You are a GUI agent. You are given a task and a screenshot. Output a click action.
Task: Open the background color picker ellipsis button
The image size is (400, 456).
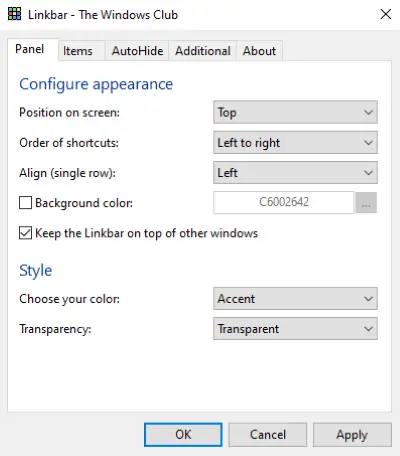366,203
